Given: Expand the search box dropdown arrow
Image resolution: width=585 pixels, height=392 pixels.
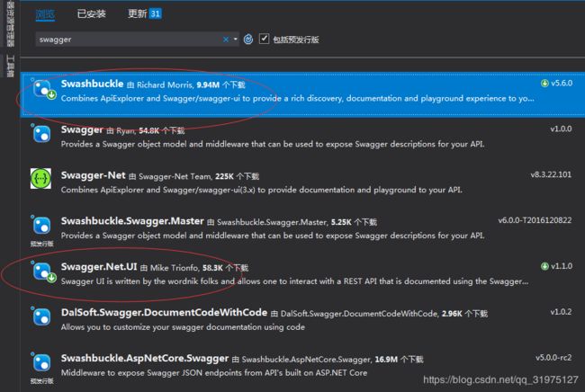Looking at the screenshot, I should coord(236,39).
